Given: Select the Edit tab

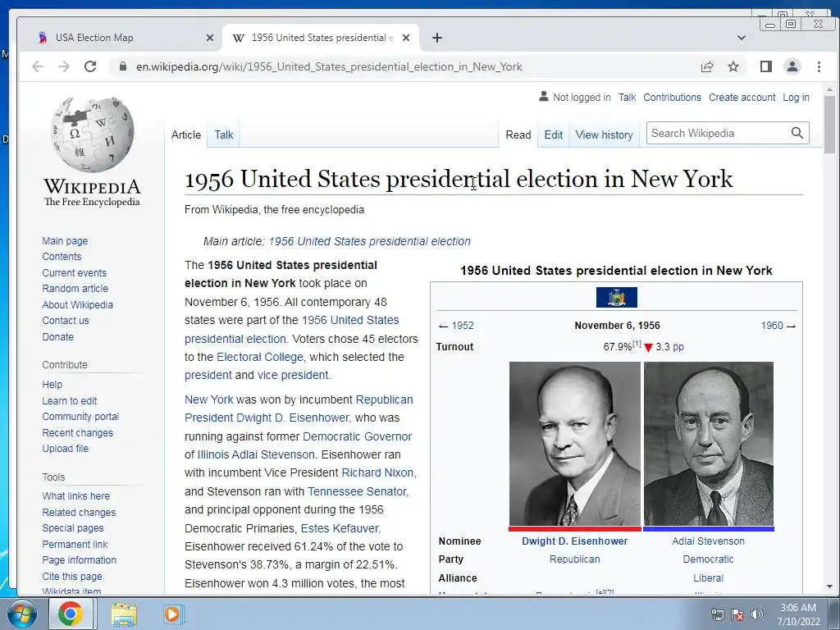Looking at the screenshot, I should (x=554, y=135).
